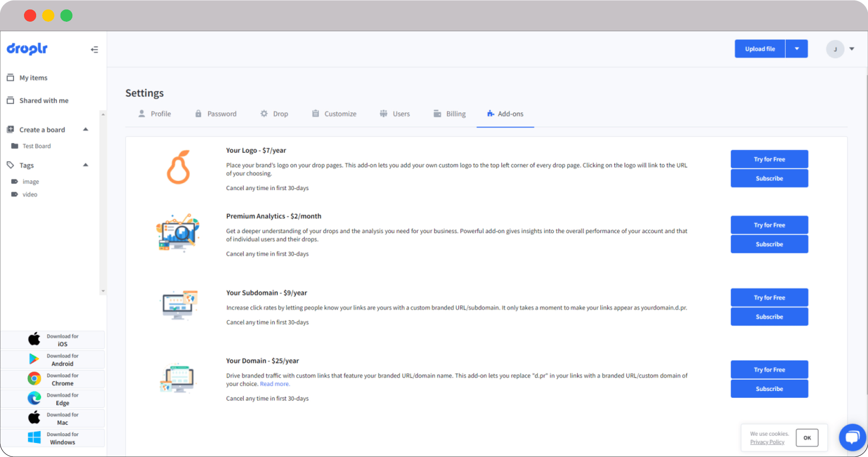Viewport: 868px width, 457px height.
Task: Click the Download for Chrome icon
Action: click(x=34, y=379)
